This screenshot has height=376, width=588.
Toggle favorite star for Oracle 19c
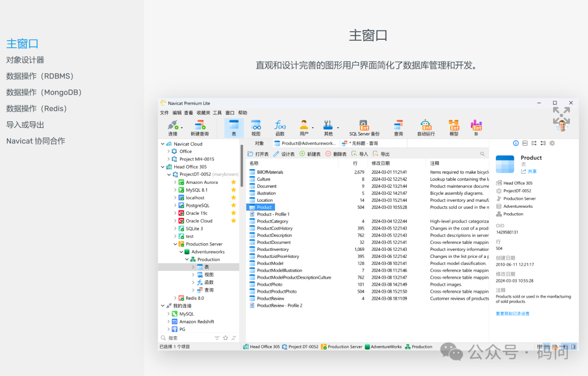[x=234, y=213]
